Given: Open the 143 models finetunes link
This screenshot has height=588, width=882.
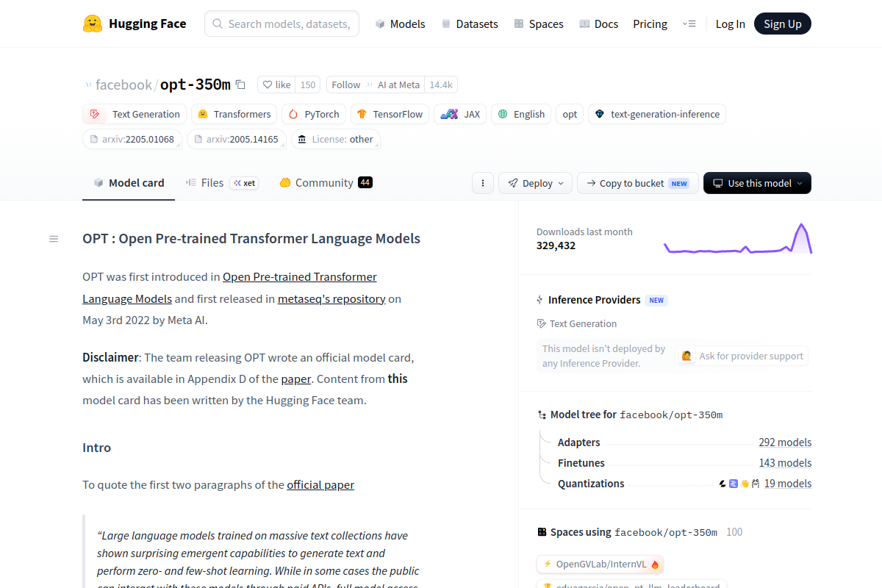Looking at the screenshot, I should [785, 463].
